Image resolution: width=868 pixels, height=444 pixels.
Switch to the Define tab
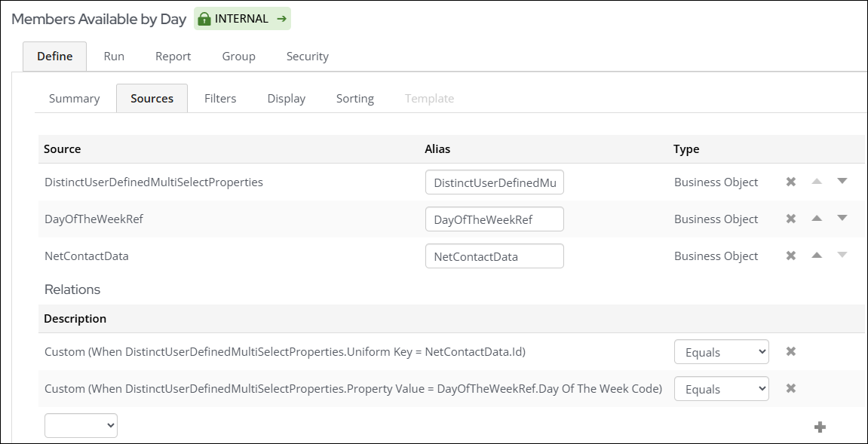[55, 57]
